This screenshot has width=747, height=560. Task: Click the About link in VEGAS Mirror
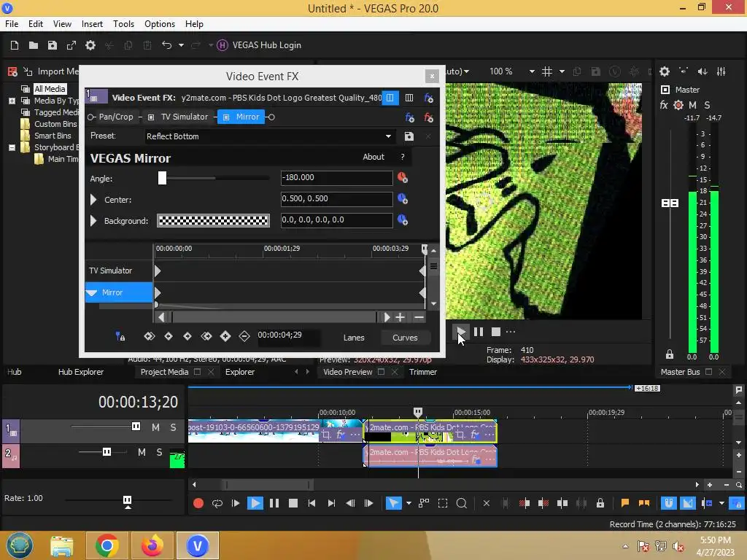click(x=373, y=157)
